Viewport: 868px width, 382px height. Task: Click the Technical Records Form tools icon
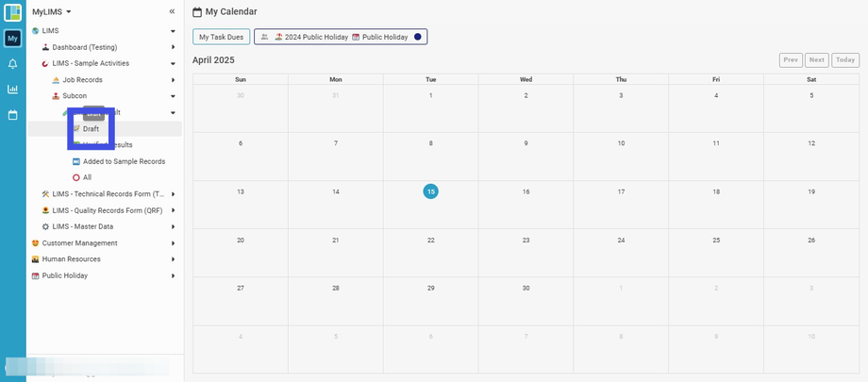tap(45, 194)
